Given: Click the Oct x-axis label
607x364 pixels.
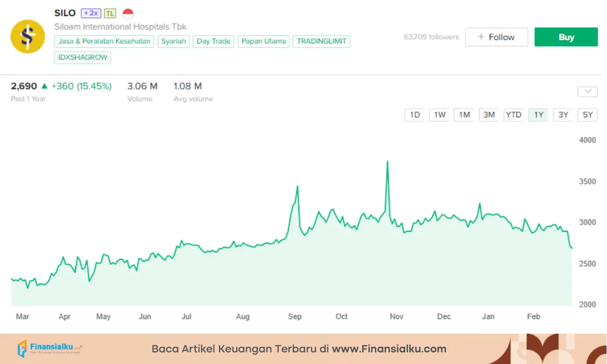Looking at the screenshot, I should 341,316.
